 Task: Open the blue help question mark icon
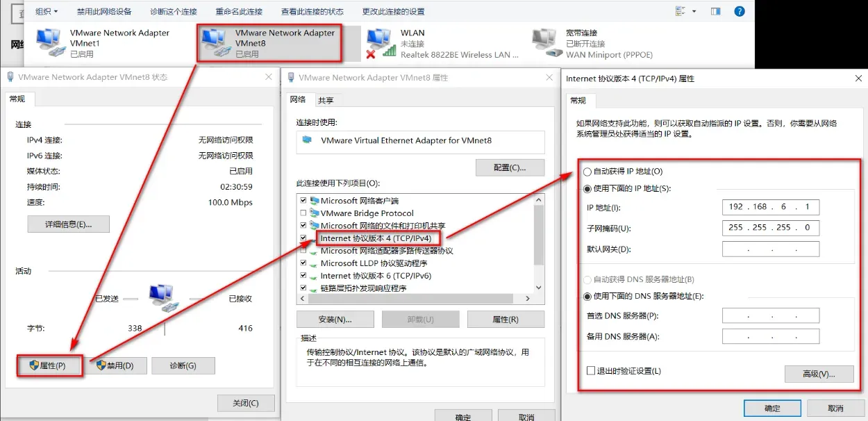[x=740, y=11]
